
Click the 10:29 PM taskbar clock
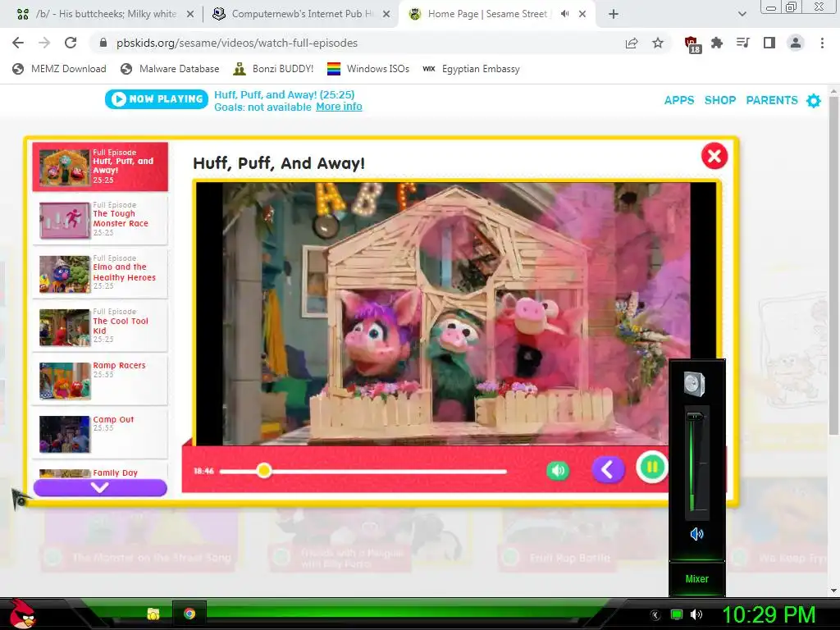click(x=769, y=614)
